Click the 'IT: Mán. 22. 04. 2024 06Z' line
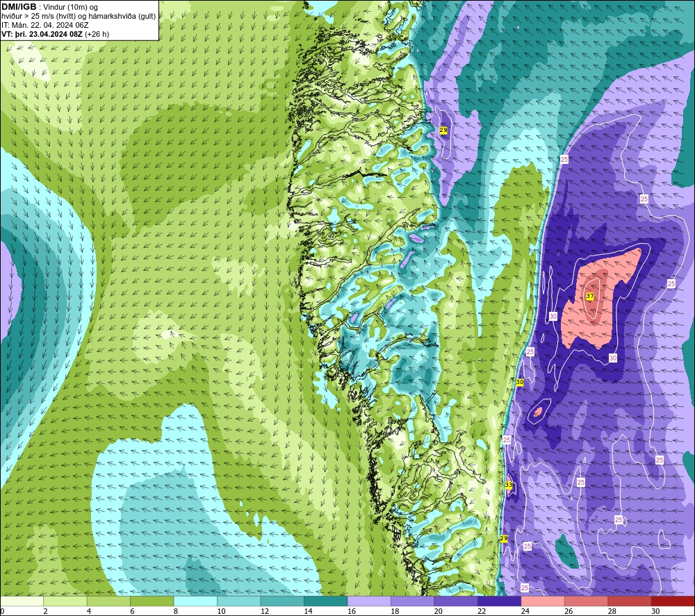 45,25
